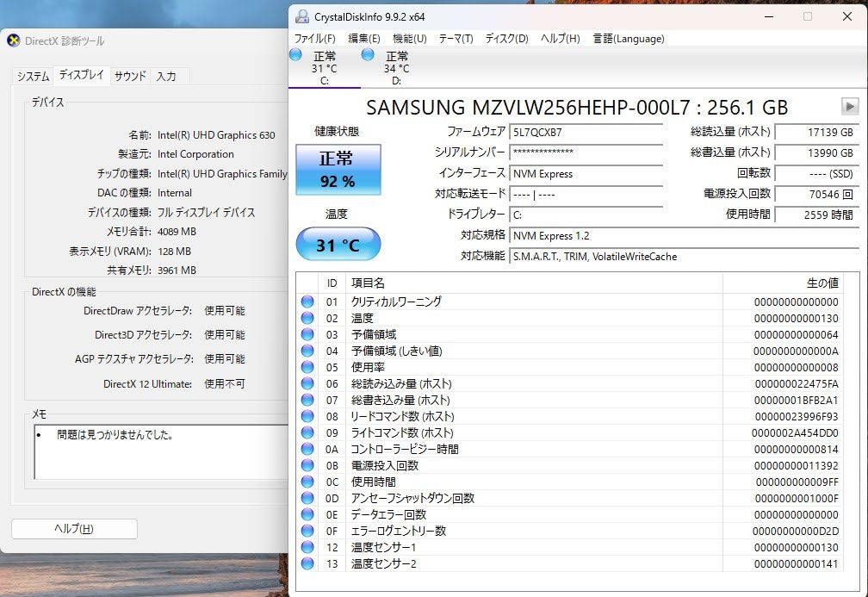868x597 pixels.
Task: Click status icon of 温度 row 02
Action: 307,318
